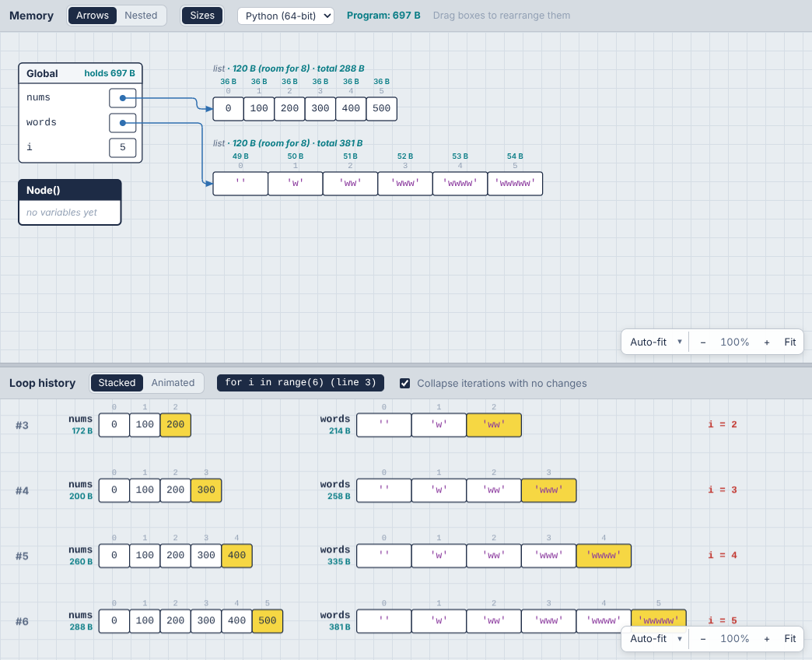Uncheck Collapse iterations with no changes

pos(405,384)
